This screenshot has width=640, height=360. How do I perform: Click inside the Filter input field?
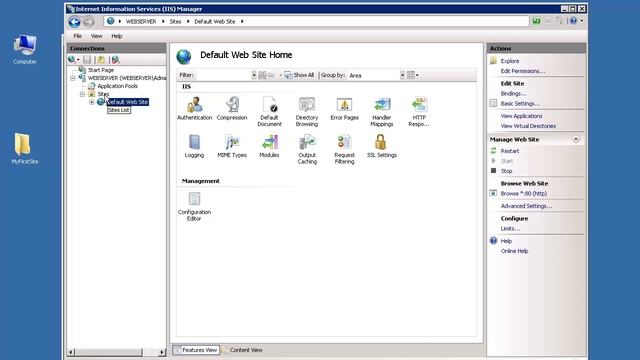click(223, 75)
